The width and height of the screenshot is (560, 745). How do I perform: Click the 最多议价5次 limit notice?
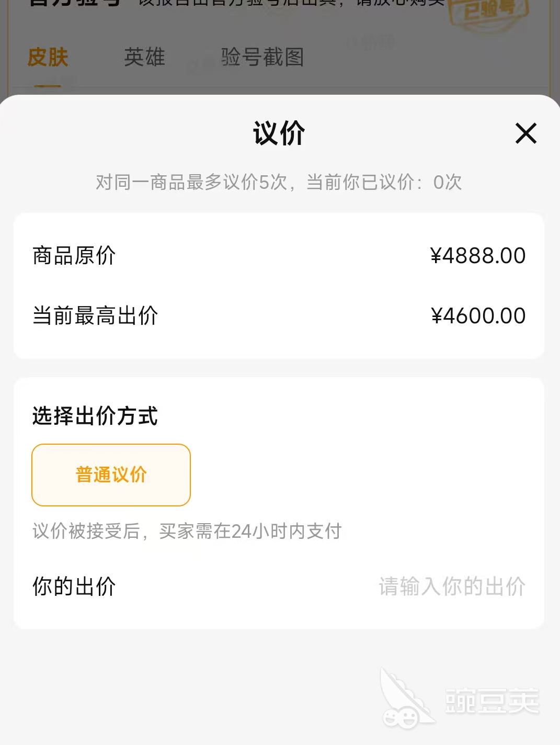(x=279, y=183)
